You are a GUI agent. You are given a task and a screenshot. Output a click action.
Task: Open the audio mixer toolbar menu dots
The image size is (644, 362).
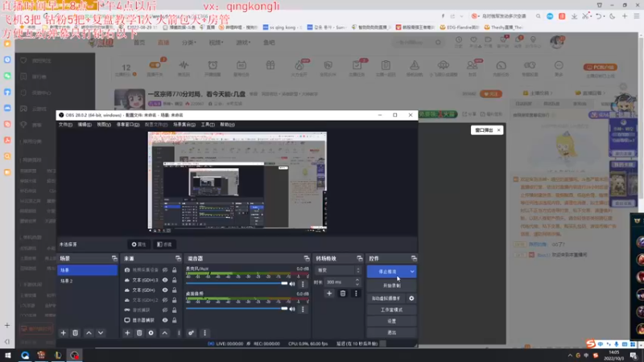coord(204,333)
